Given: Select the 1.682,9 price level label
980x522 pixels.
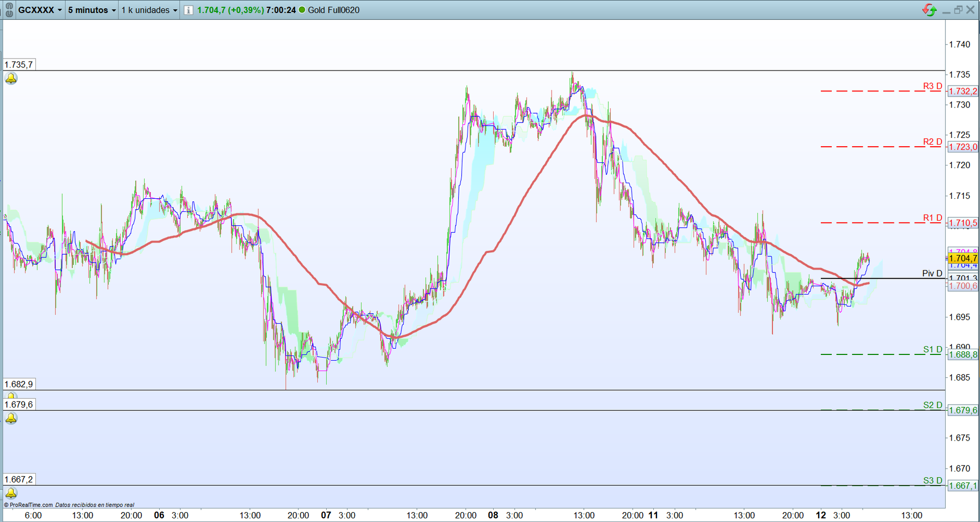Looking at the screenshot, I should tap(19, 384).
